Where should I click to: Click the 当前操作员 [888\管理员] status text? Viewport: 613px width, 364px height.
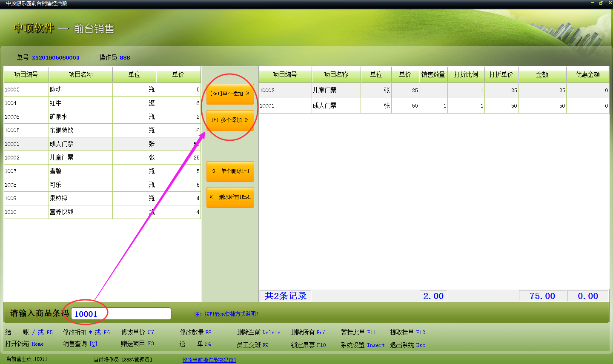(123, 360)
